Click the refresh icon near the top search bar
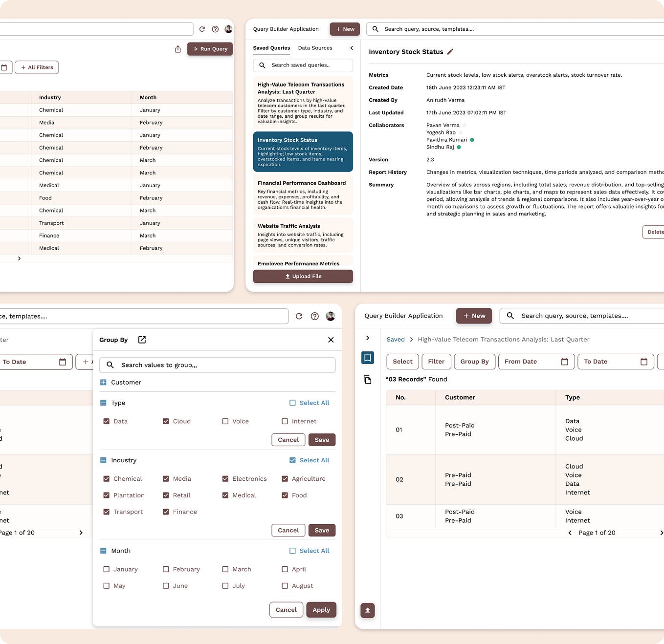This screenshot has width=664, height=644. pos(202,29)
